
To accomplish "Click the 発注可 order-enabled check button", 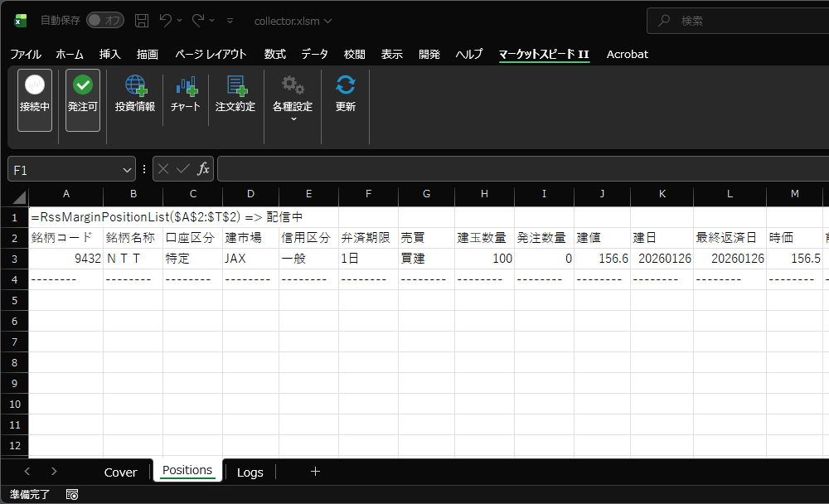I will (x=82, y=100).
